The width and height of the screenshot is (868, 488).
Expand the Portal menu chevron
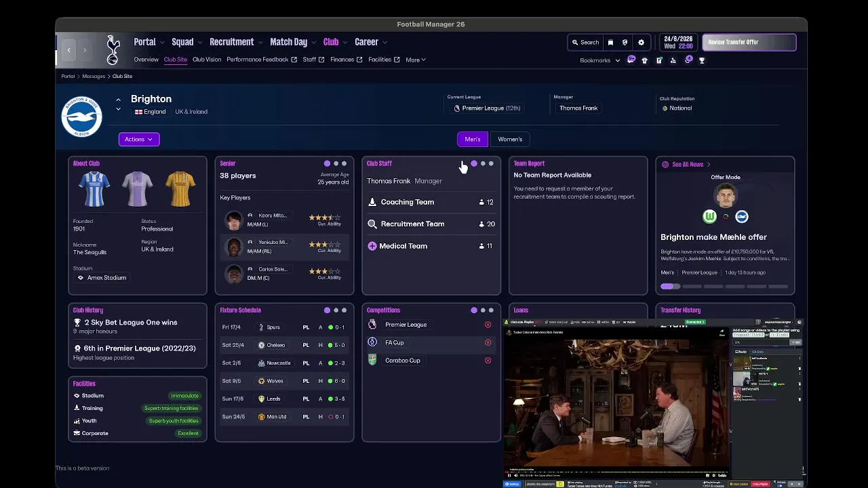(161, 43)
